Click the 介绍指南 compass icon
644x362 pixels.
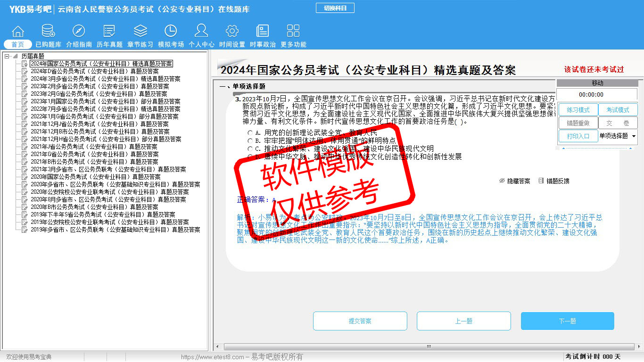pos(79,32)
